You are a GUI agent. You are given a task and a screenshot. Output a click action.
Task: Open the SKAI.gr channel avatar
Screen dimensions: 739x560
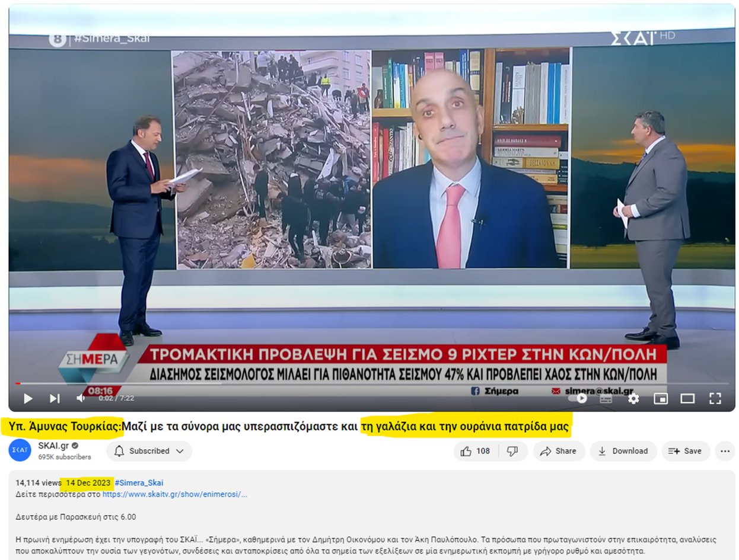[20, 450]
